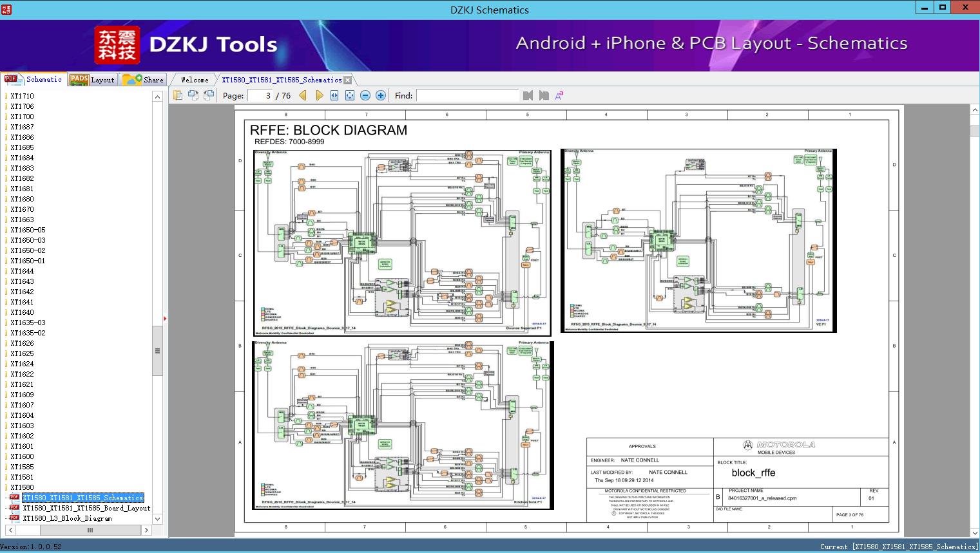Select the XT1580_XT1581_XT1585_Schematics document tab
This screenshot has width=980, height=553.
(282, 80)
